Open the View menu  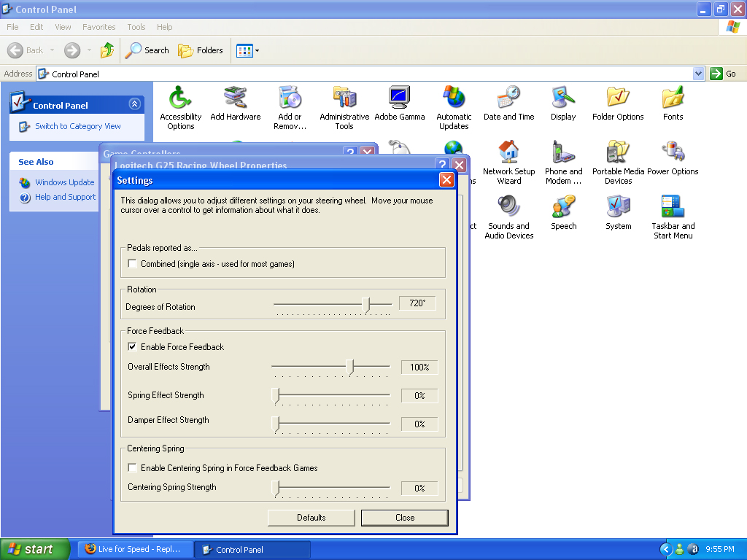[x=63, y=27]
